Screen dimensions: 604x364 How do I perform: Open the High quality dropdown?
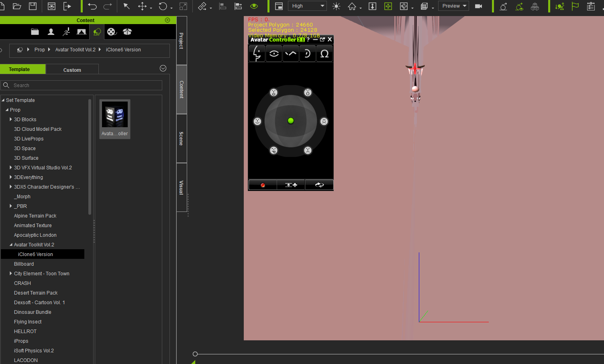coord(307,6)
